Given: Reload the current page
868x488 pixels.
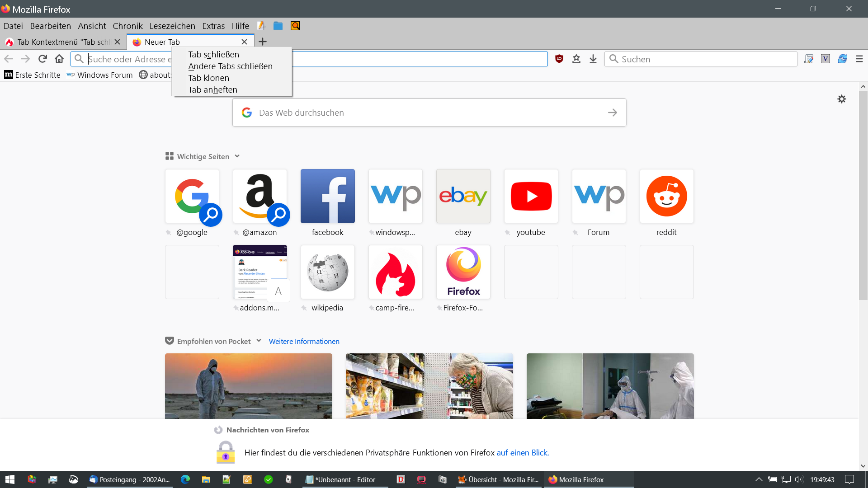Looking at the screenshot, I should [42, 59].
